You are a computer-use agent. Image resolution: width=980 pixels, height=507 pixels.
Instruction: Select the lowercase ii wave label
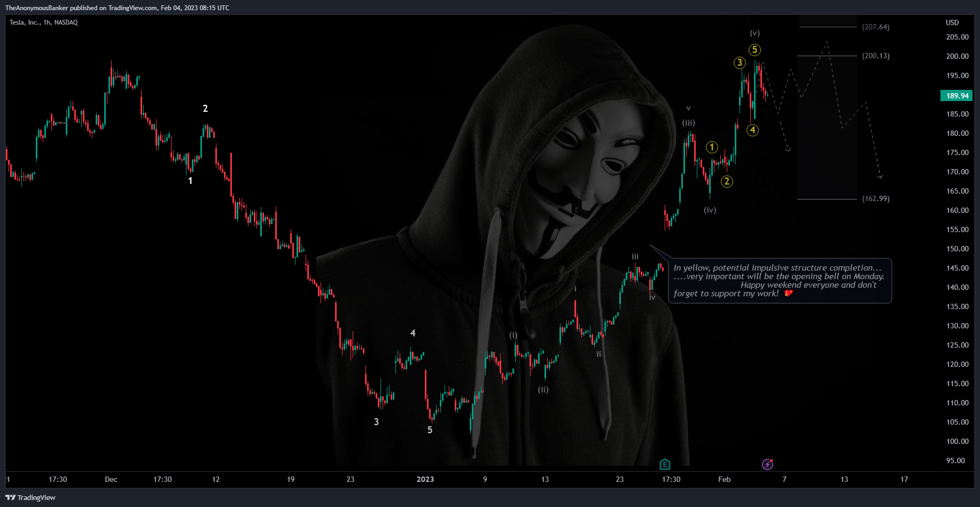(x=598, y=354)
